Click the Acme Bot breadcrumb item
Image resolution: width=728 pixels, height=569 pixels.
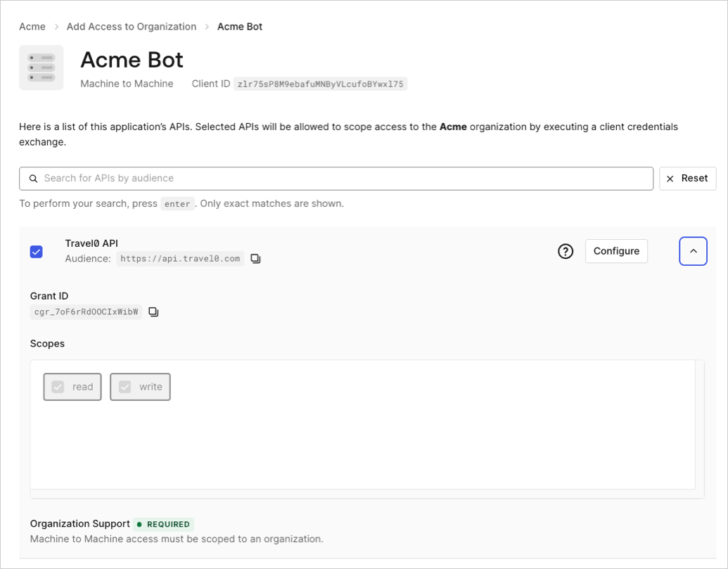(x=240, y=27)
